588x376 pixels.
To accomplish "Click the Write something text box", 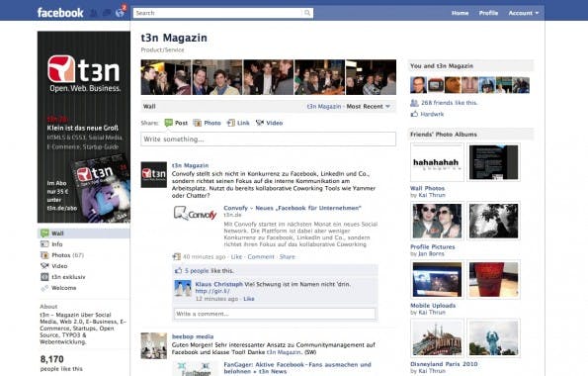I will click(268, 139).
